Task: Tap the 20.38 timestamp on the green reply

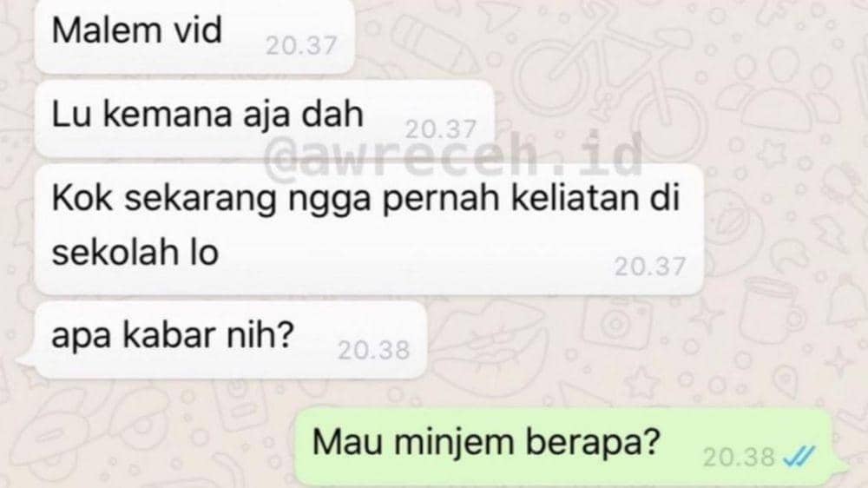Action: click(x=739, y=457)
